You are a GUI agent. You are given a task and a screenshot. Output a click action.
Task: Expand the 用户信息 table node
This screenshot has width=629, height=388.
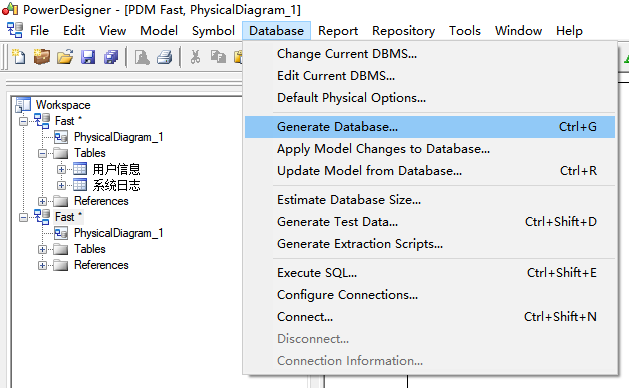[x=61, y=169]
